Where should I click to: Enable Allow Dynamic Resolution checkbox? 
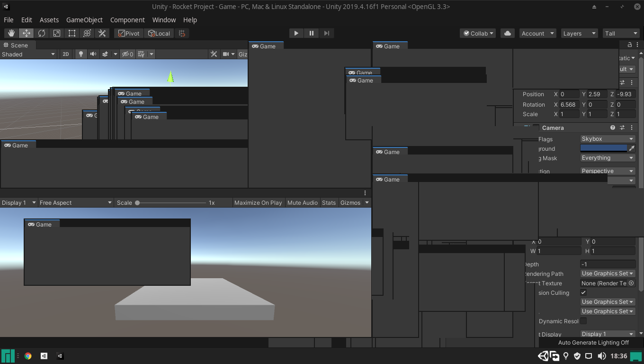(583, 321)
